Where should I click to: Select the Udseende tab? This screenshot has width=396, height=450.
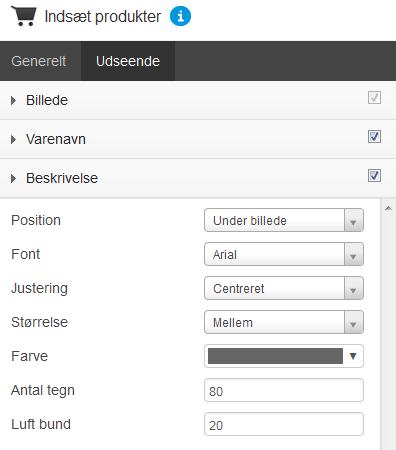click(x=128, y=61)
